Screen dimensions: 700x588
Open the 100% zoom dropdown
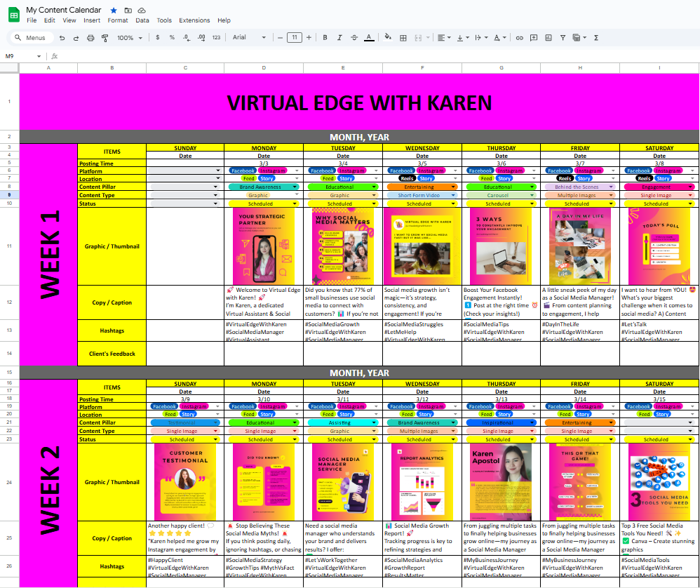pyautogui.click(x=130, y=38)
